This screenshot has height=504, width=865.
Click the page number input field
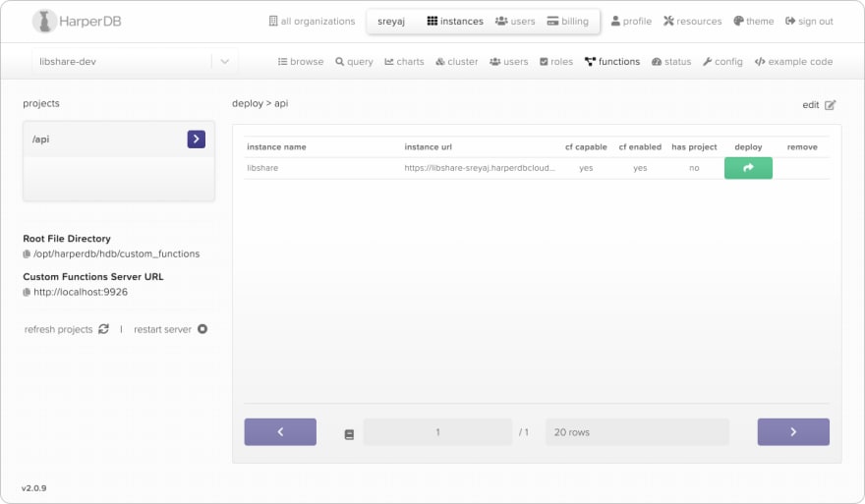tap(437, 431)
